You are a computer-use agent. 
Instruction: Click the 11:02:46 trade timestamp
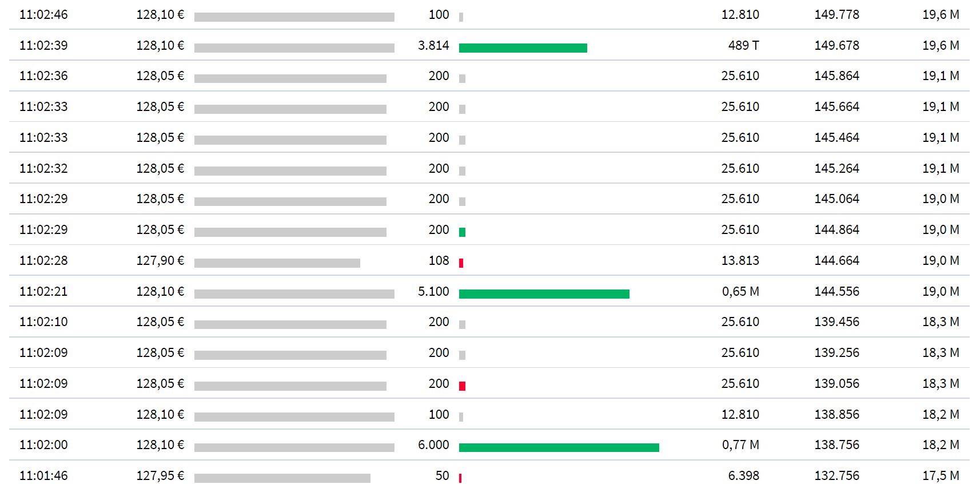(43, 14)
